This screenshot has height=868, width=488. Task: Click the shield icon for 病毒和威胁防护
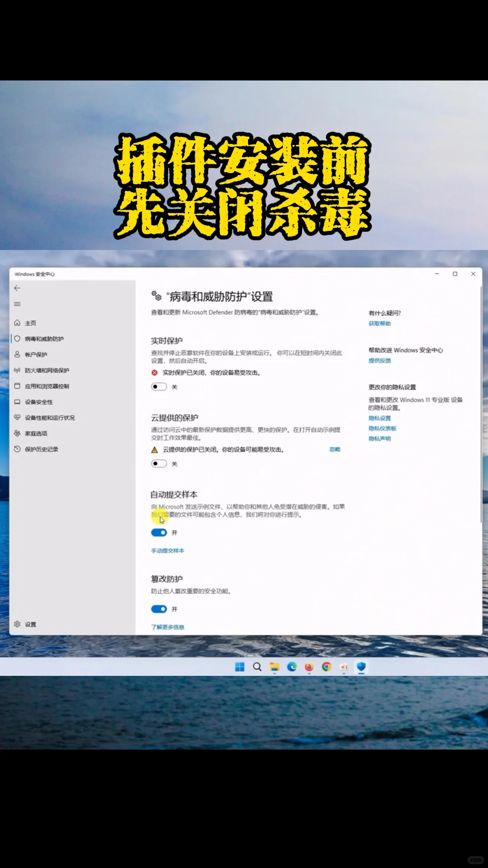tap(17, 339)
